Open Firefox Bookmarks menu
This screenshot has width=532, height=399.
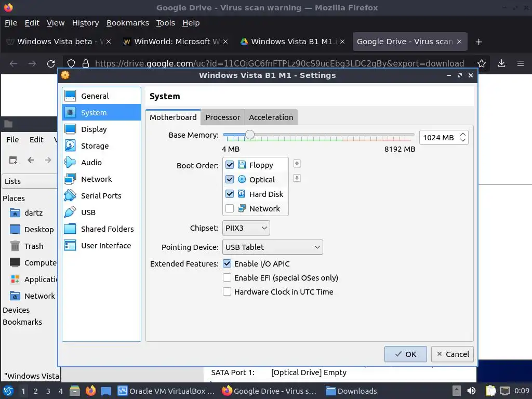click(x=128, y=23)
